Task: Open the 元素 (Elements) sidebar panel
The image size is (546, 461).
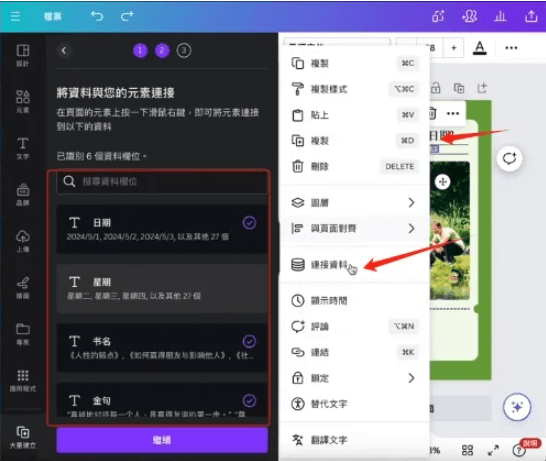Action: click(x=23, y=101)
